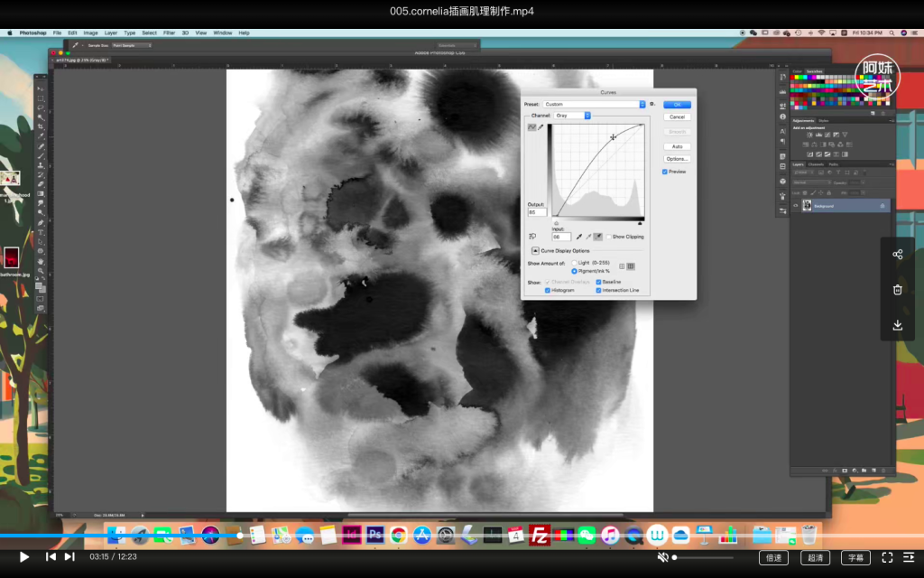Hide the Background layer via eye icon
924x578 pixels.
point(796,206)
